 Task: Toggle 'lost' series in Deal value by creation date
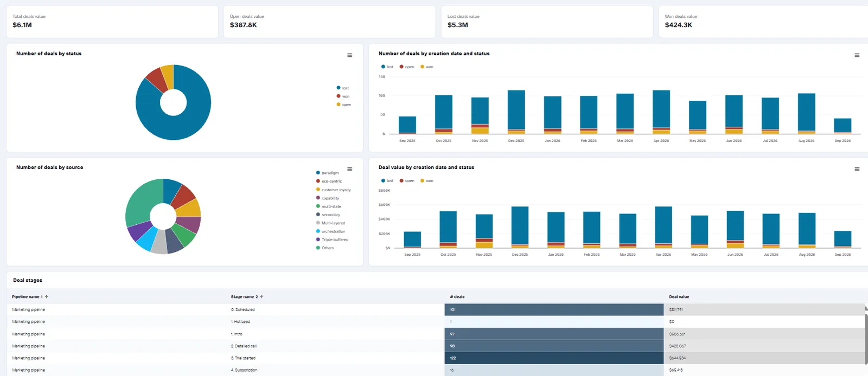coord(387,181)
